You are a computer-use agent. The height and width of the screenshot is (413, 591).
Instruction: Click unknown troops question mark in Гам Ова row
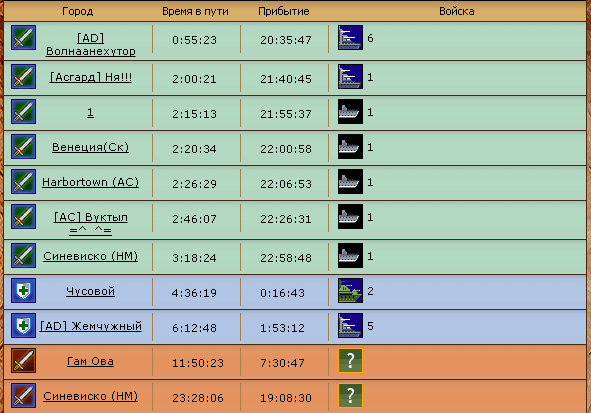click(x=351, y=361)
